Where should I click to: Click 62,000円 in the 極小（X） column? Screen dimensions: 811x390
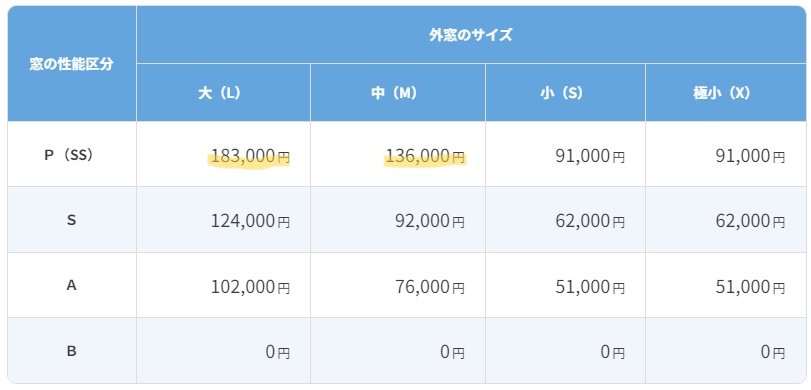coord(726,220)
